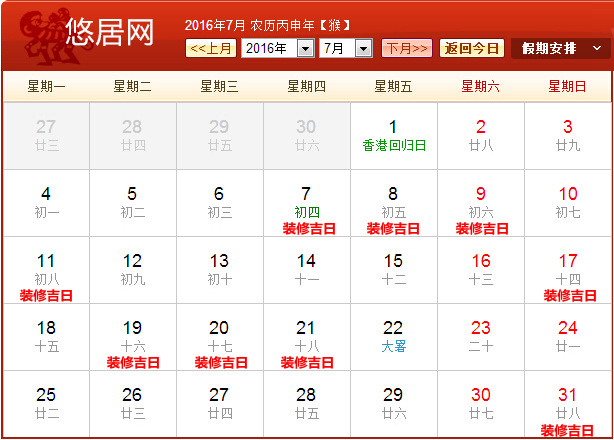Select Saturday July 16 date cell
Viewport: 614px width, 440px height.
(481, 269)
